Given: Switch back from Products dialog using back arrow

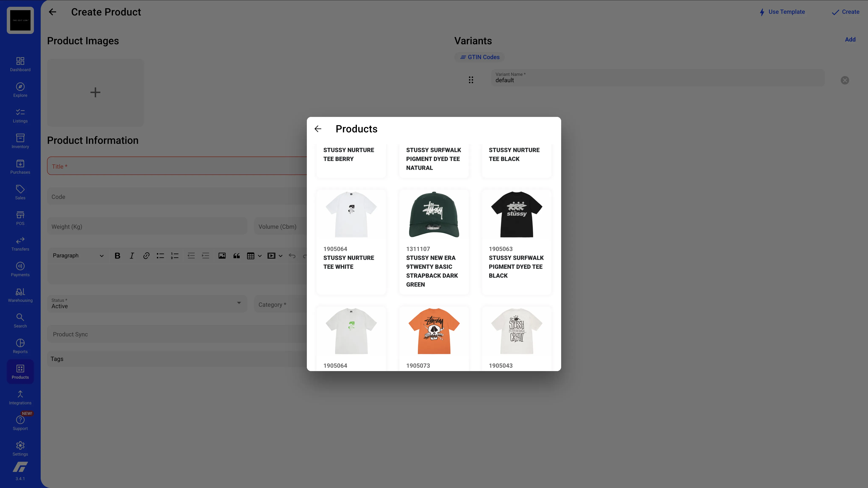Looking at the screenshot, I should click(x=318, y=129).
